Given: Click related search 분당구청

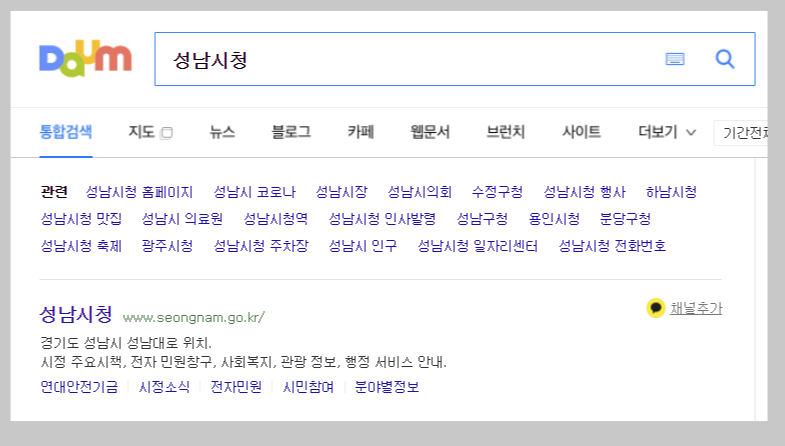Looking at the screenshot, I should (625, 219).
